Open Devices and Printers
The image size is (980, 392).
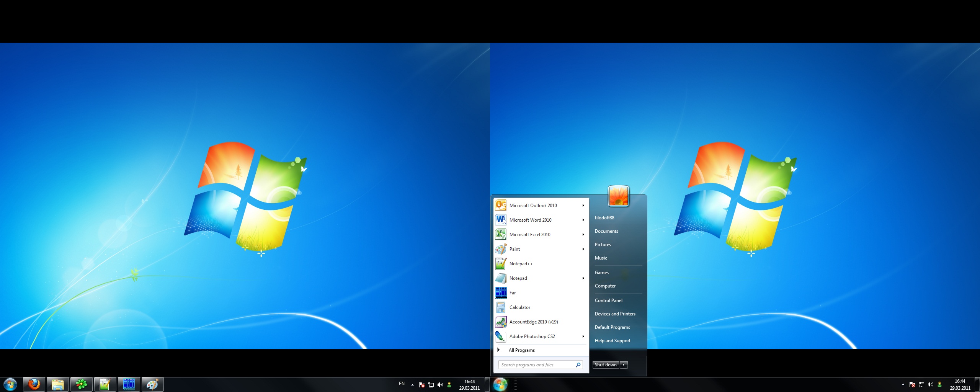[x=615, y=314]
